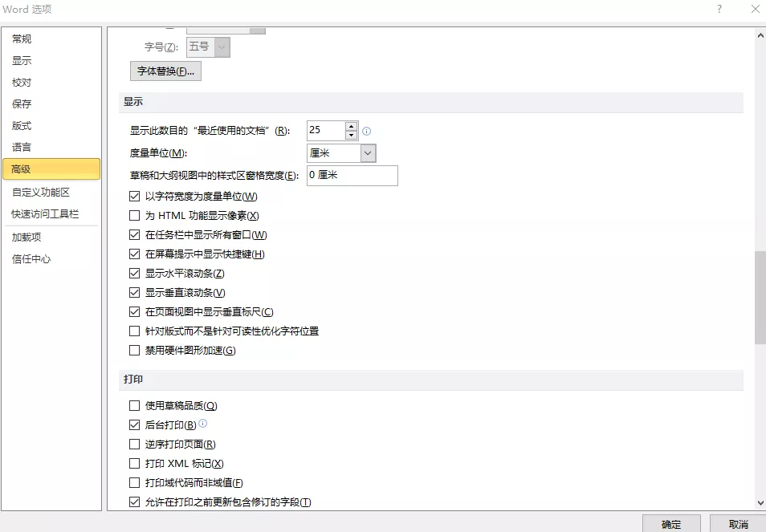Uncheck 在屏幕提示中显示快捷键
The height and width of the screenshot is (532, 766).
point(133,254)
